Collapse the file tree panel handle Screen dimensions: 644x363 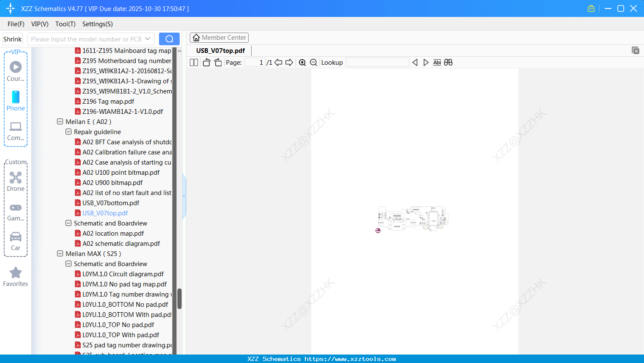click(x=184, y=196)
